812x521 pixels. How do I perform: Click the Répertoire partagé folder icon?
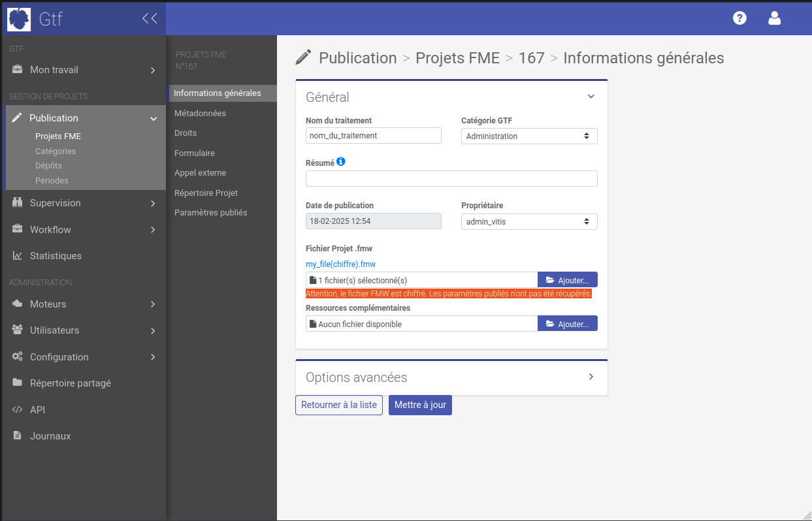[x=18, y=383]
